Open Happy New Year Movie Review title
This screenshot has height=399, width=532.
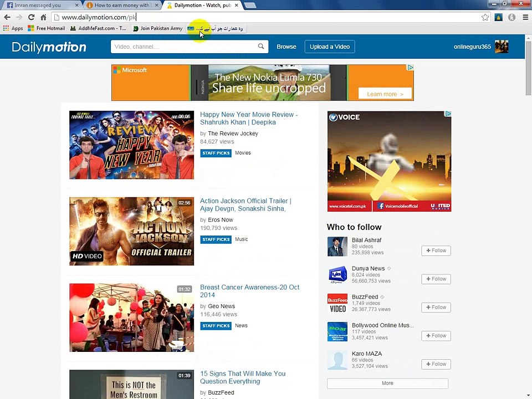pyautogui.click(x=249, y=119)
